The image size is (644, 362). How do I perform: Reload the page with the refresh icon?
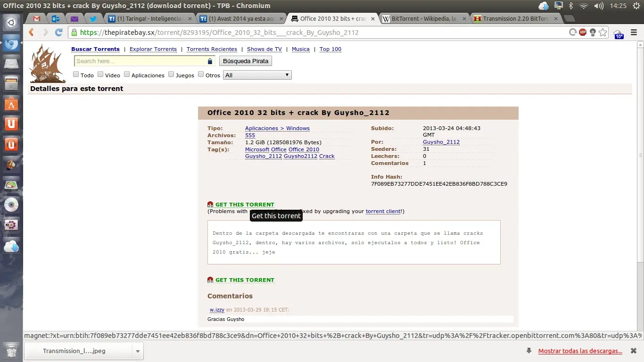(x=58, y=33)
